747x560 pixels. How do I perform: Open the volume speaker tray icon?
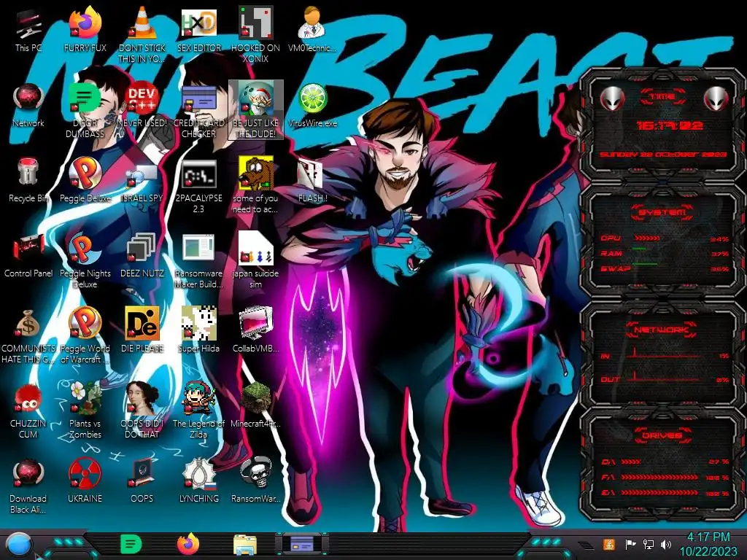click(666, 544)
